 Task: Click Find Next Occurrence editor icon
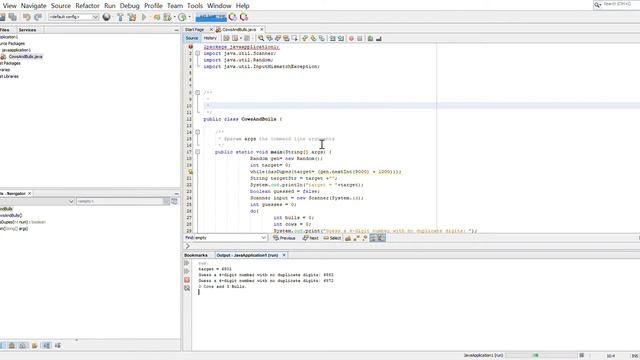[x=278, y=38]
